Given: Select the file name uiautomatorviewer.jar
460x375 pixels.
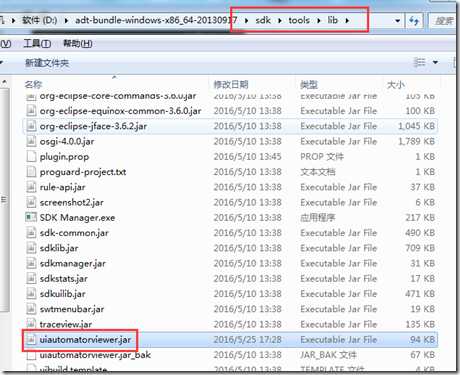Looking at the screenshot, I should (85, 340).
